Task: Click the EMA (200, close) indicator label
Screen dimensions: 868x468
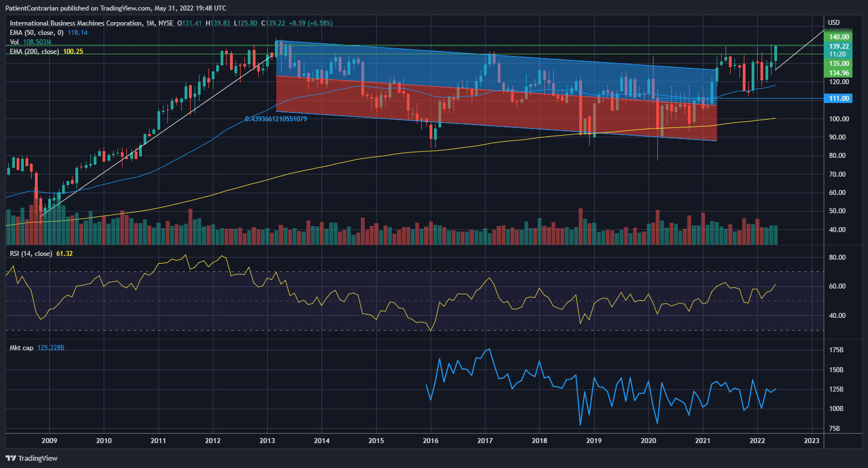Action: pyautogui.click(x=34, y=52)
